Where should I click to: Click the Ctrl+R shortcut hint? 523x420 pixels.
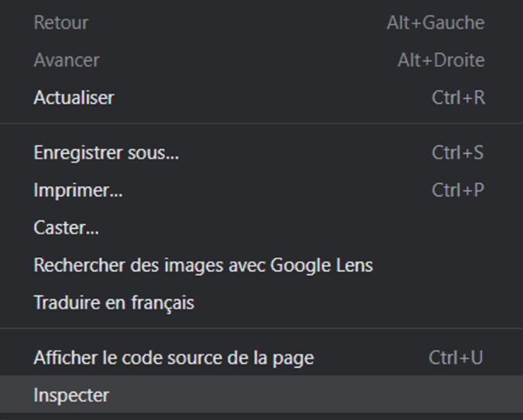[x=458, y=98]
